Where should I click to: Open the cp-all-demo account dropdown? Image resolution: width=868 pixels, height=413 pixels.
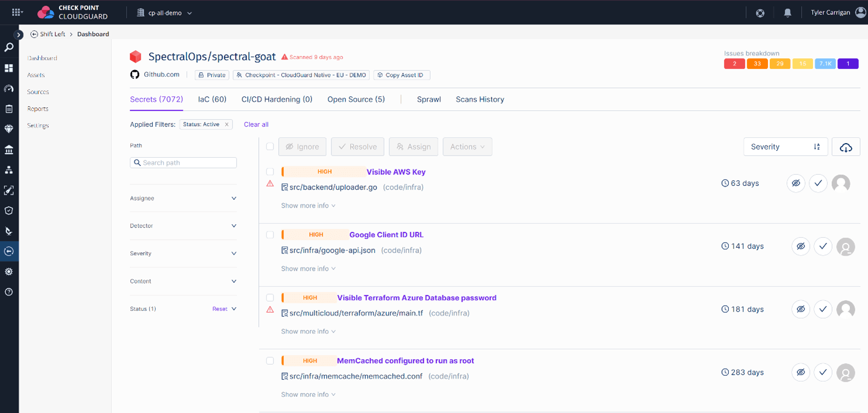pos(164,13)
